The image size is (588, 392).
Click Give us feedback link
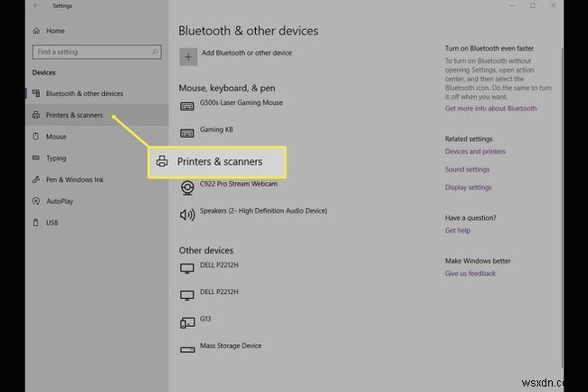(470, 273)
